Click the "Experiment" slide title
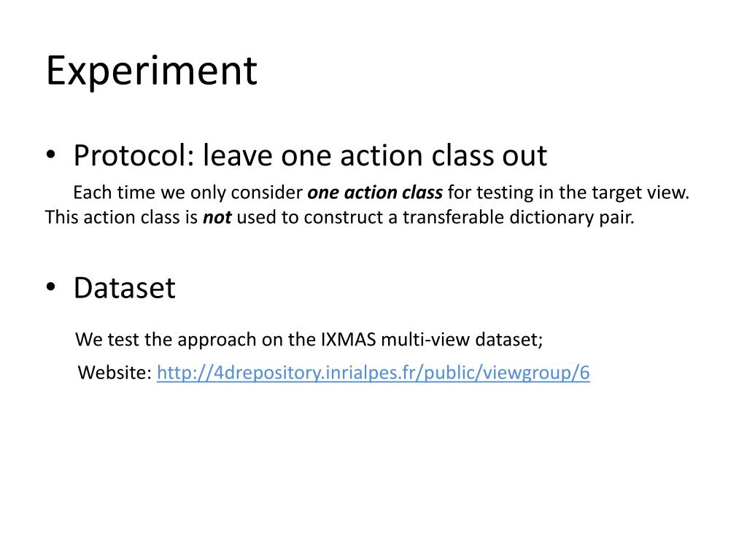This screenshot has width=747, height=560. click(152, 71)
